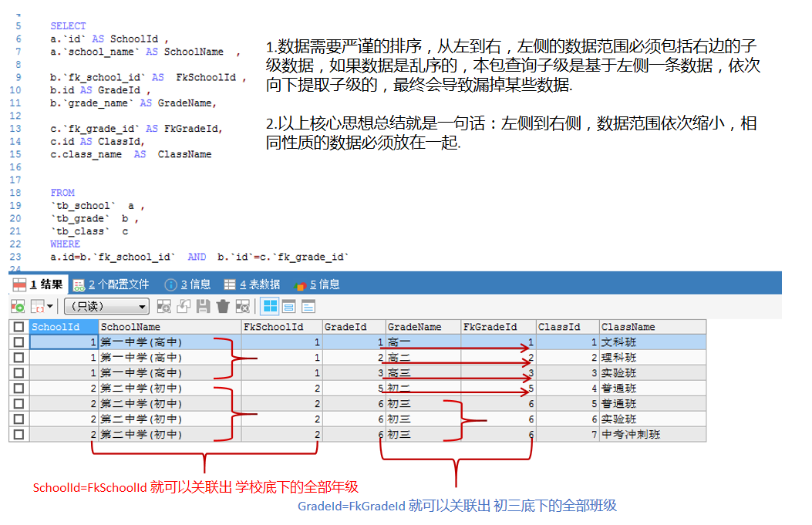
Task: Check the checkbox for the 第一中学(高中) first row
Action: (x=19, y=342)
